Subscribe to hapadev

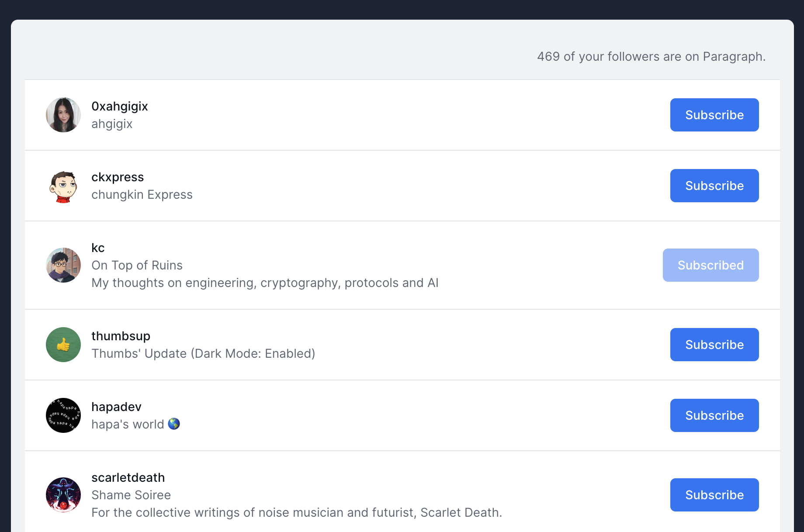(714, 415)
